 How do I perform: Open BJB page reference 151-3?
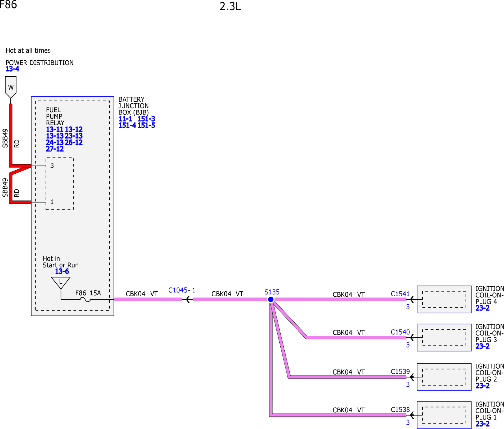tap(146, 119)
